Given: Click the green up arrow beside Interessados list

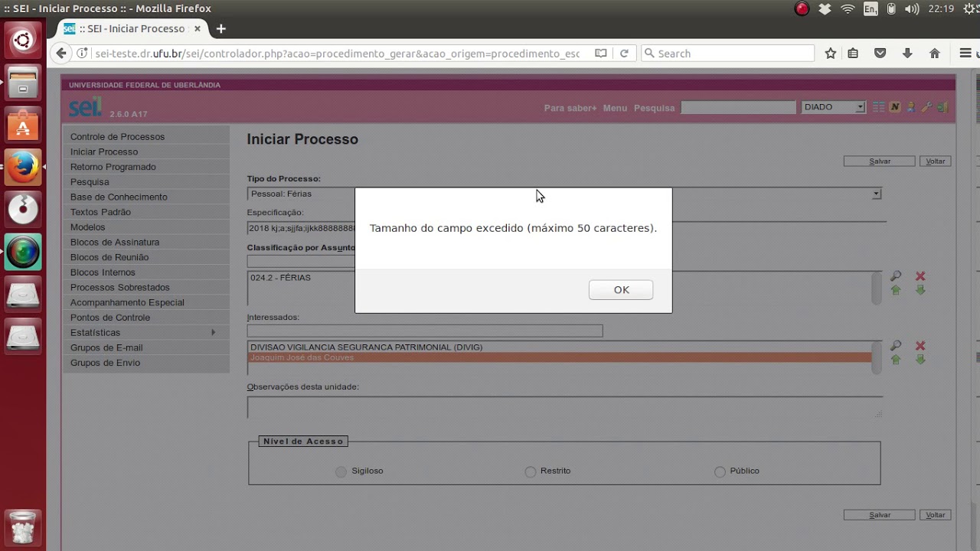Looking at the screenshot, I should (896, 360).
